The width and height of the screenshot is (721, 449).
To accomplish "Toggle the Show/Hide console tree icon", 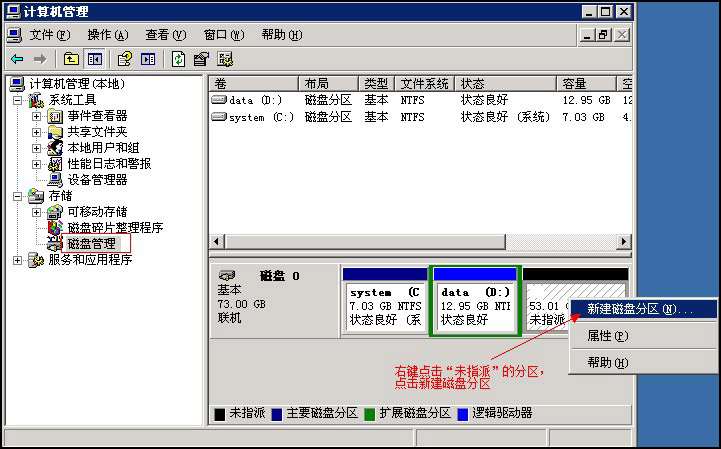I will tap(95, 59).
